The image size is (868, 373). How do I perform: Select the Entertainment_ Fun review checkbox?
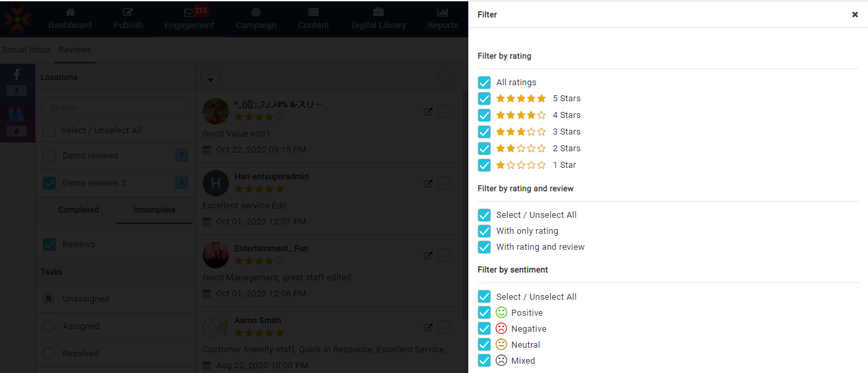coord(444,255)
